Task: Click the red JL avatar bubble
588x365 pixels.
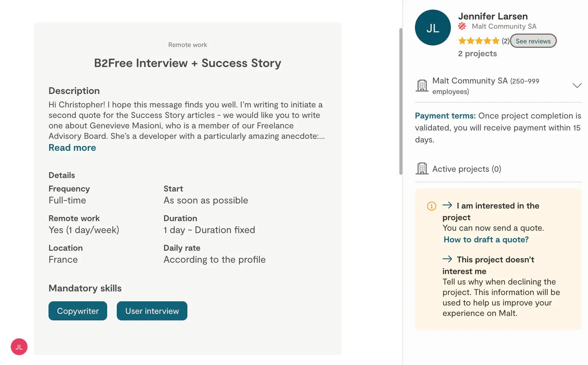Action: point(19,347)
